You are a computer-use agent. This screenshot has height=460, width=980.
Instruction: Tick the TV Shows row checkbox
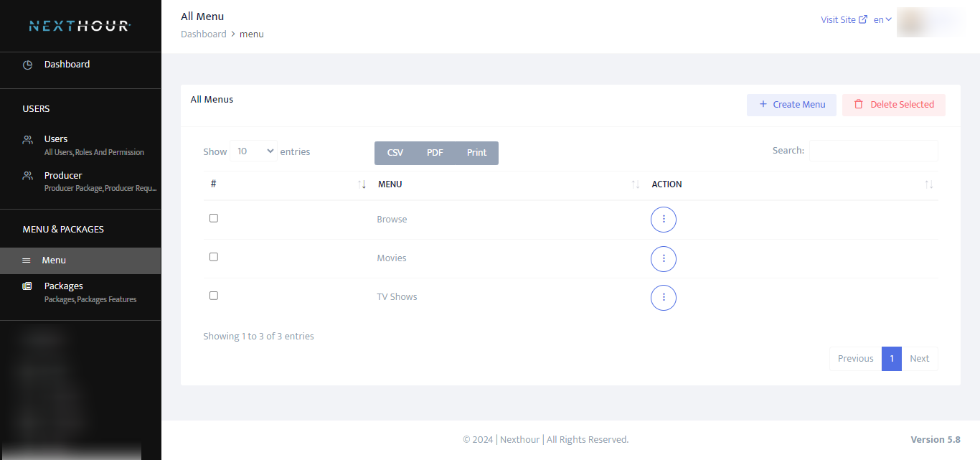click(213, 295)
